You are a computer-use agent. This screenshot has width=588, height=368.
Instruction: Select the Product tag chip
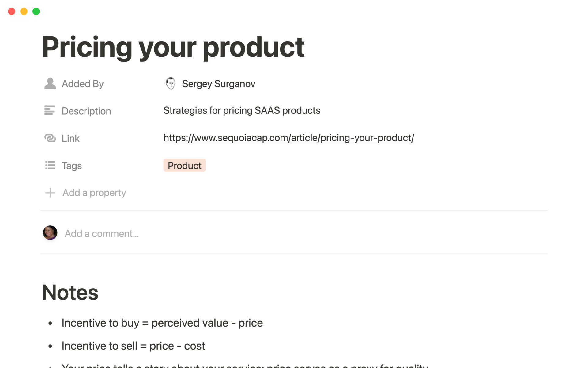[184, 166]
